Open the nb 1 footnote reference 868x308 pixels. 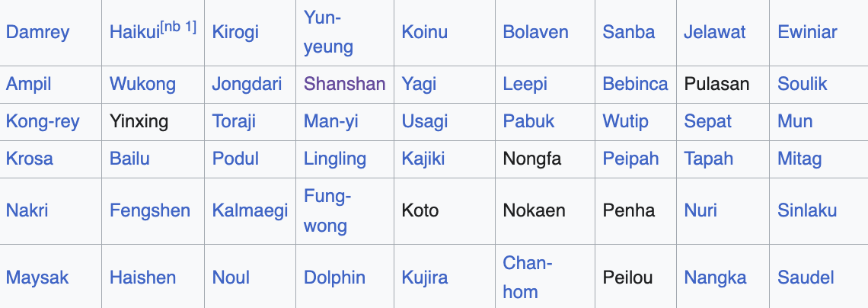point(178,27)
